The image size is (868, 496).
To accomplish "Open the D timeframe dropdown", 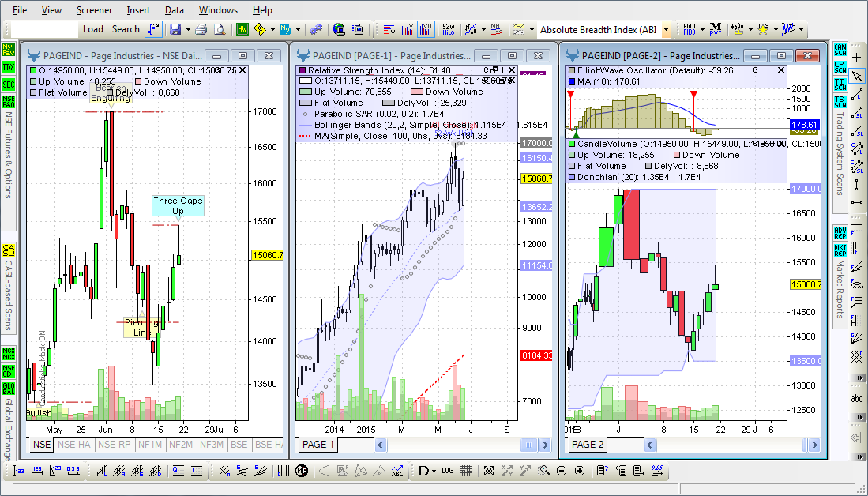I will point(434,472).
